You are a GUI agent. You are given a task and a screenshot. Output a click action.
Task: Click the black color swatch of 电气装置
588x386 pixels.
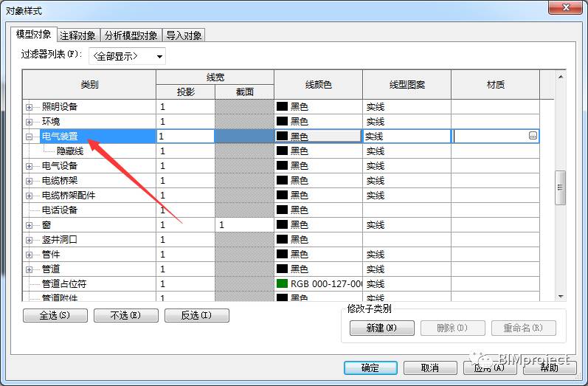pos(282,136)
